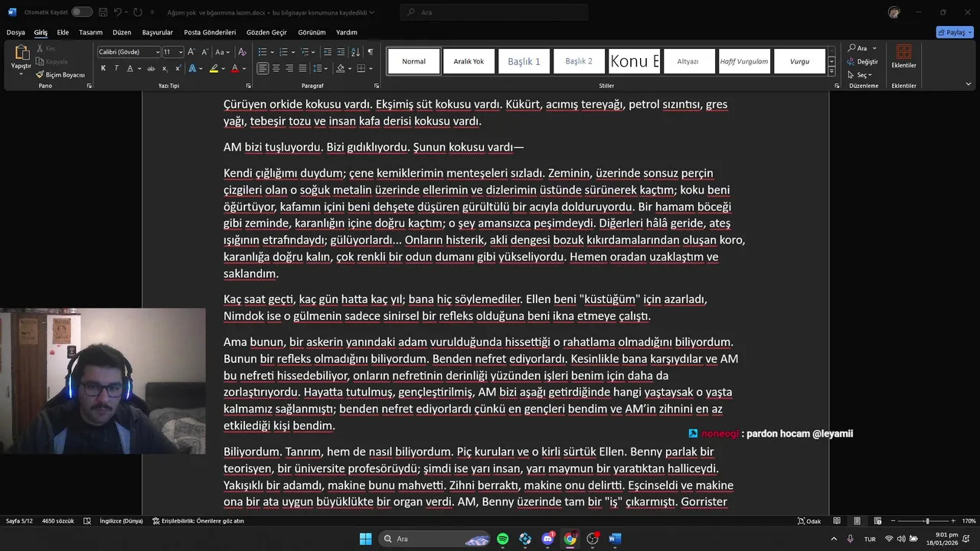Screen dimensions: 980x551
Task: Open the Seç selection dropdown
Action: [x=861, y=75]
